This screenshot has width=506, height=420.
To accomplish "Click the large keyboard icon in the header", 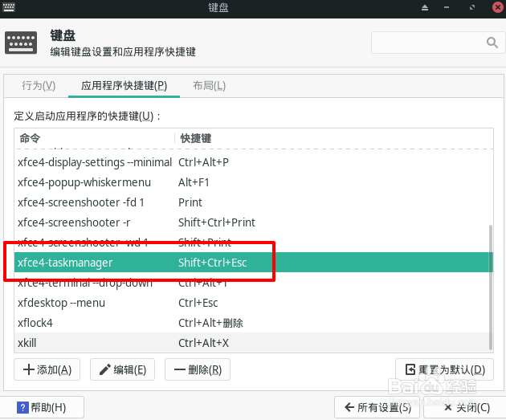I will (x=21, y=43).
